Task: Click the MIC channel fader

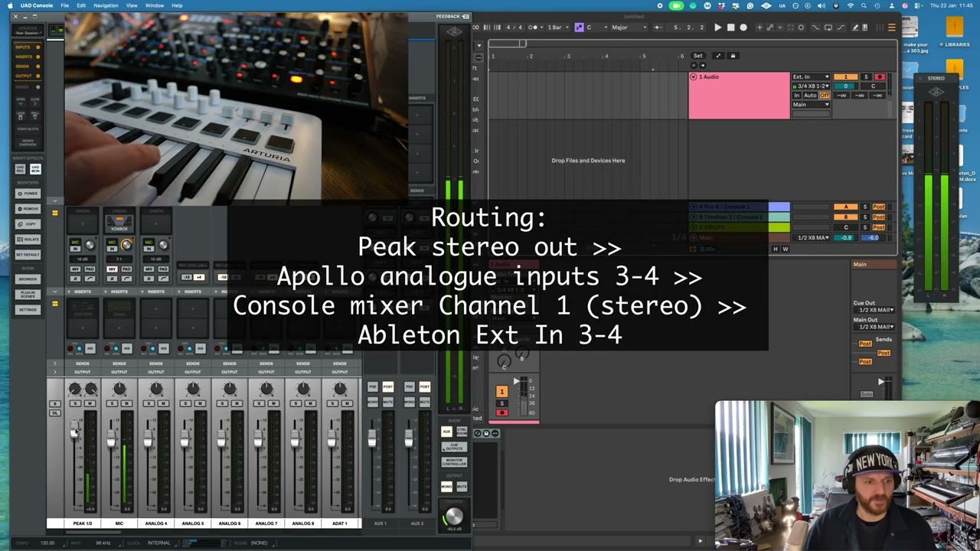Action: 111,438
